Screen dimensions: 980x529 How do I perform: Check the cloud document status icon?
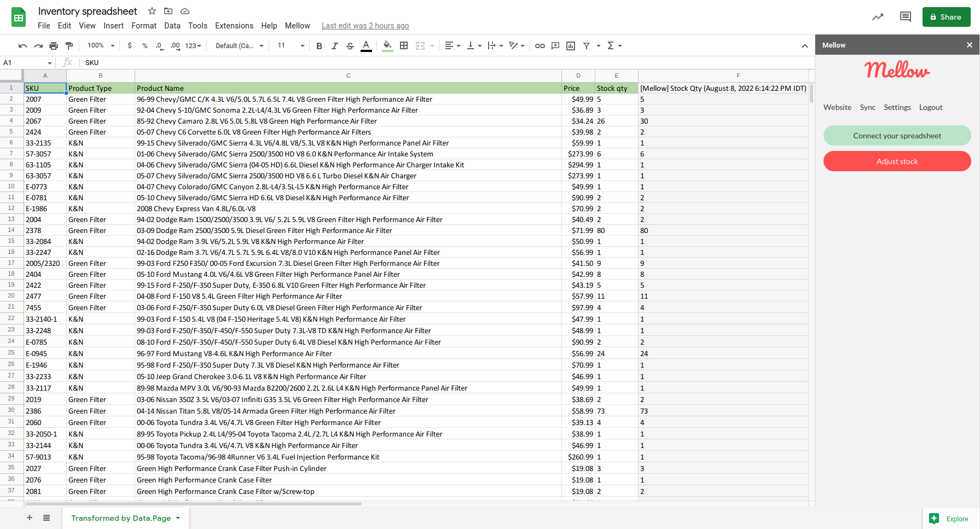(x=185, y=11)
